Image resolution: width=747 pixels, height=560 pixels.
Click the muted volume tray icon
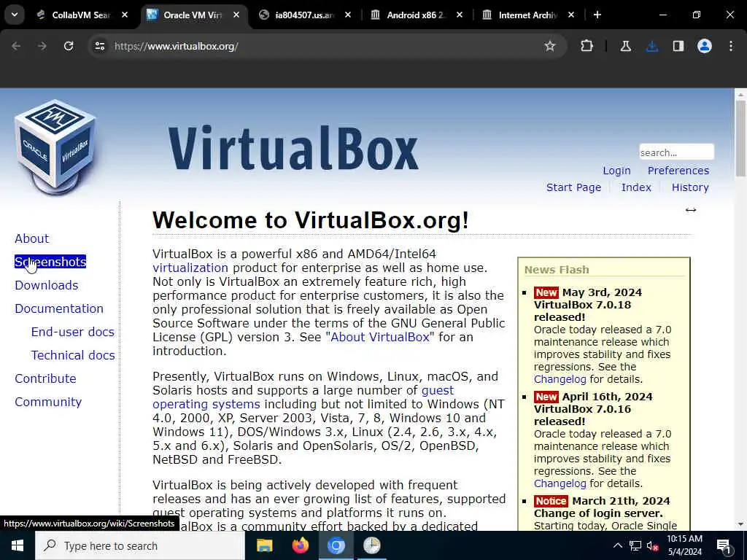652,545
